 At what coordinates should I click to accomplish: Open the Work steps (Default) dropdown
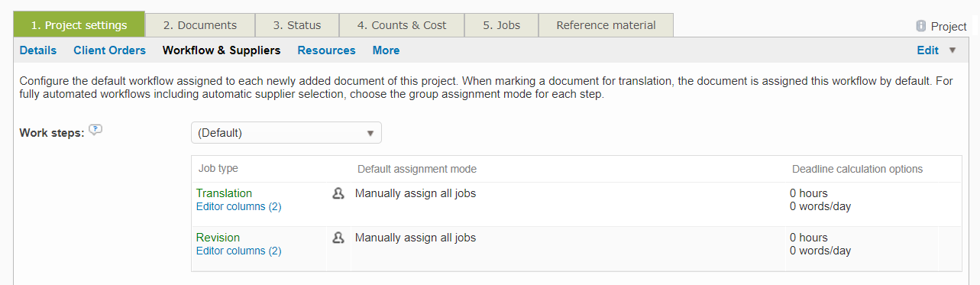(286, 133)
